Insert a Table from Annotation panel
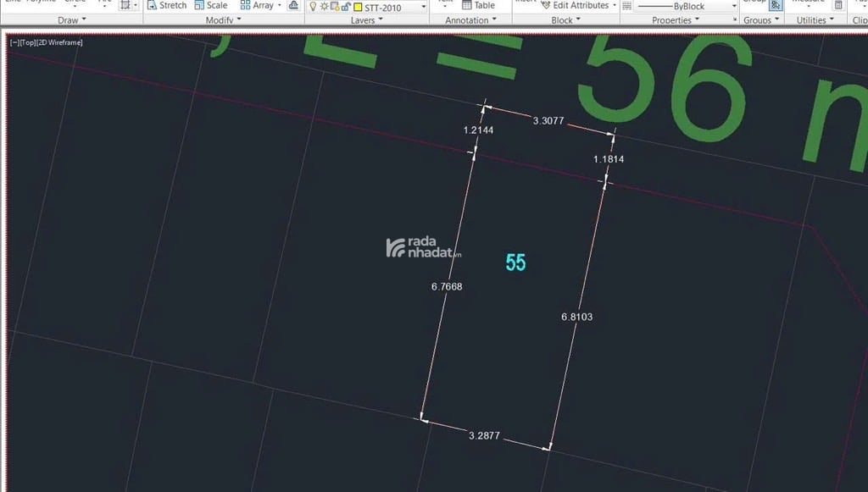Image resolution: width=868 pixels, height=492 pixels. point(478,5)
